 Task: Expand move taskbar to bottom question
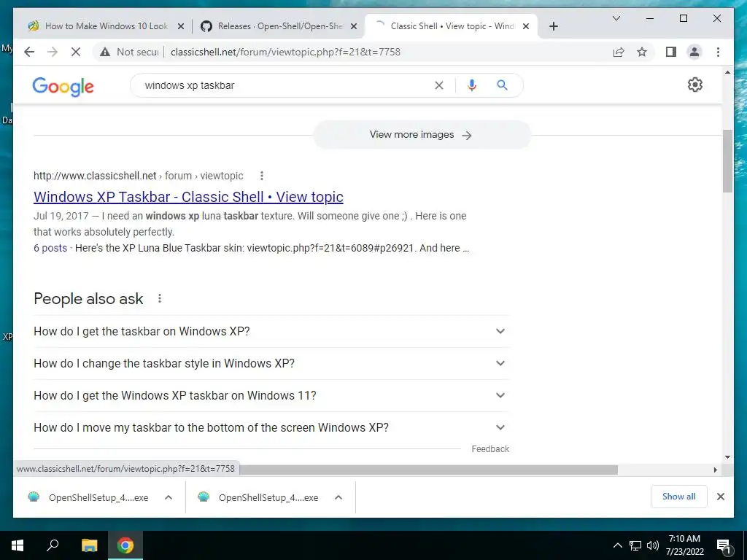(x=270, y=427)
